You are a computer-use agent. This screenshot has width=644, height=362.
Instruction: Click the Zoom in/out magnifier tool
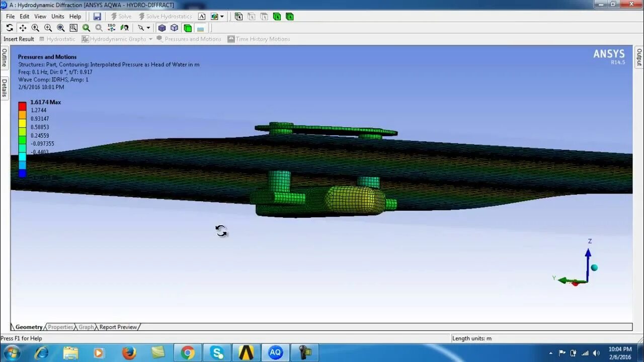click(x=35, y=28)
